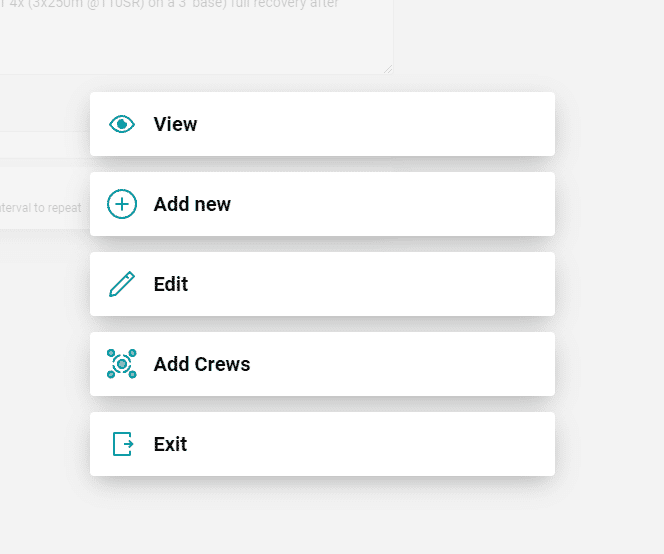Click the circled plus icon for Add new
Viewport: 664px width, 554px height.
(122, 204)
